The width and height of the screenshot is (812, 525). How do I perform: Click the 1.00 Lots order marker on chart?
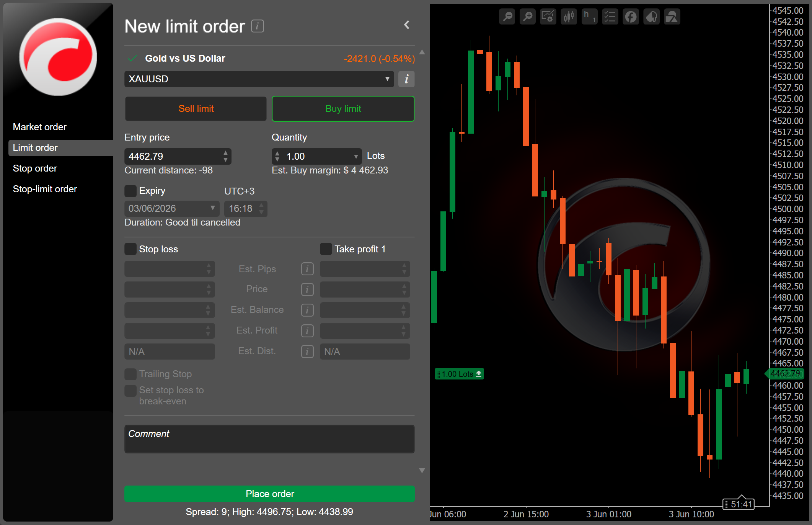459,374
